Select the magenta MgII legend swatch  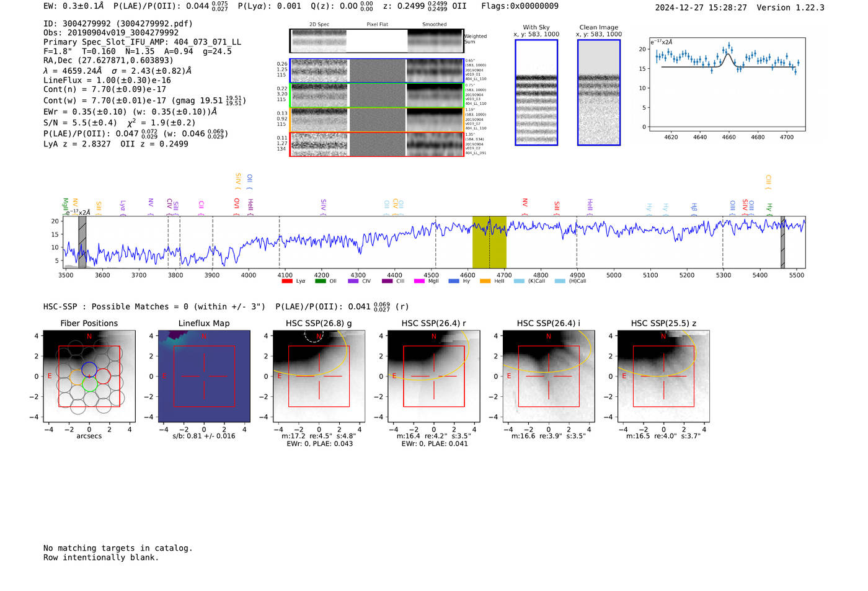coord(419,282)
